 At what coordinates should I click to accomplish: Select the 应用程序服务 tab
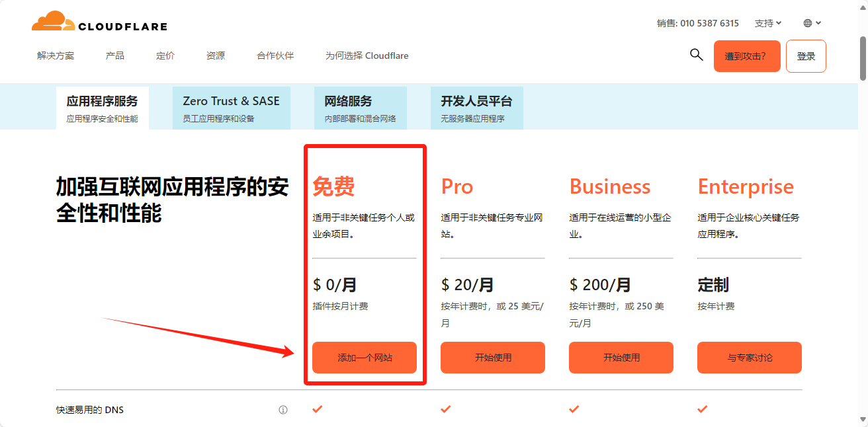[x=103, y=108]
